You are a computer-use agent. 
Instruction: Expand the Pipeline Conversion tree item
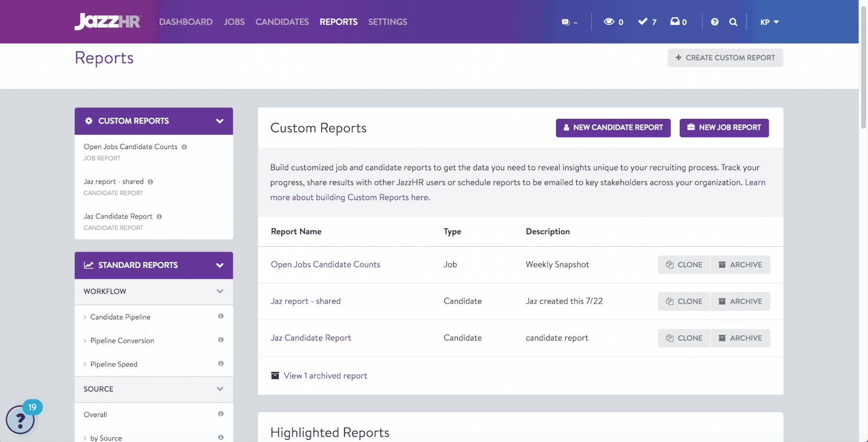tap(85, 341)
